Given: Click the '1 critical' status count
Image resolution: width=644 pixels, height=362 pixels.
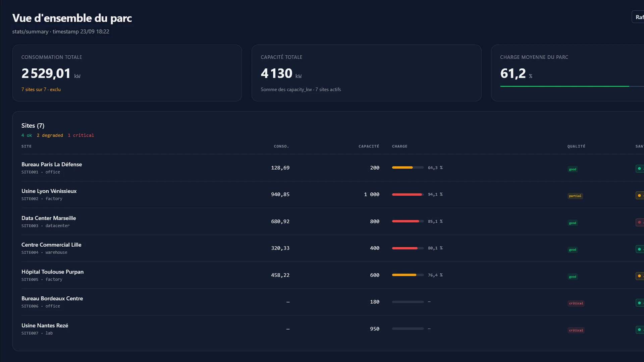Looking at the screenshot, I should [x=81, y=135].
